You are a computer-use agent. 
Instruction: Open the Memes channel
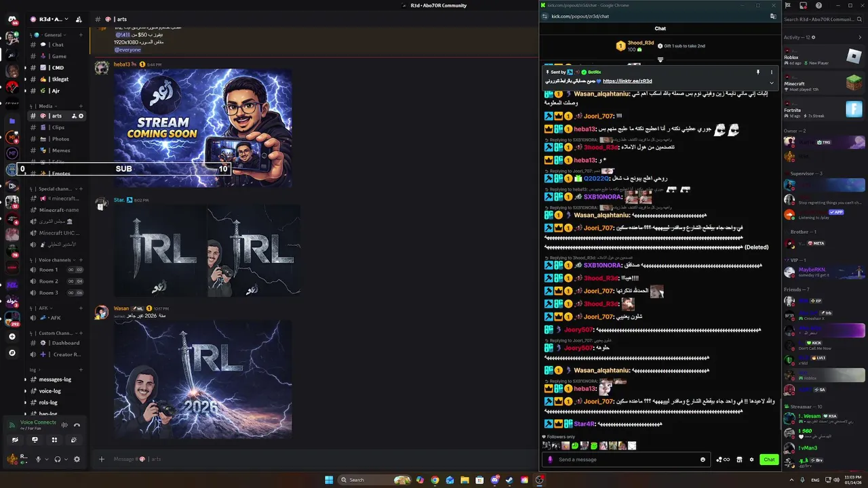click(57, 150)
